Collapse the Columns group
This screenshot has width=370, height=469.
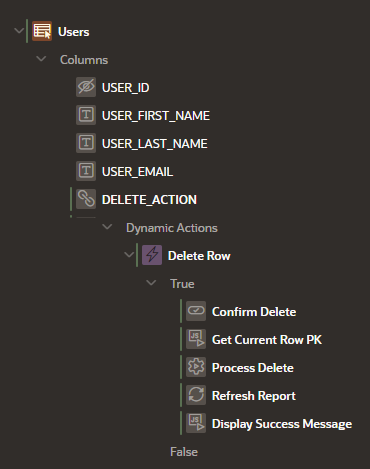41,59
